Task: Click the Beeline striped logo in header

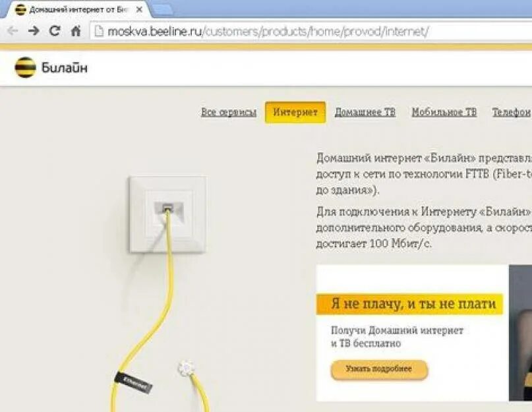Action: (26, 67)
